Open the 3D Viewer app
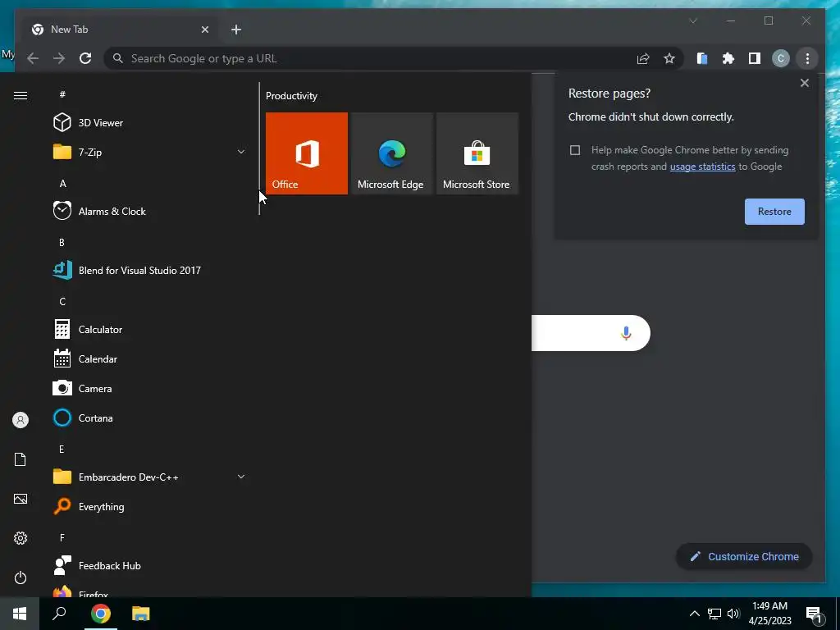Viewport: 840px width, 630px height. (x=149, y=123)
